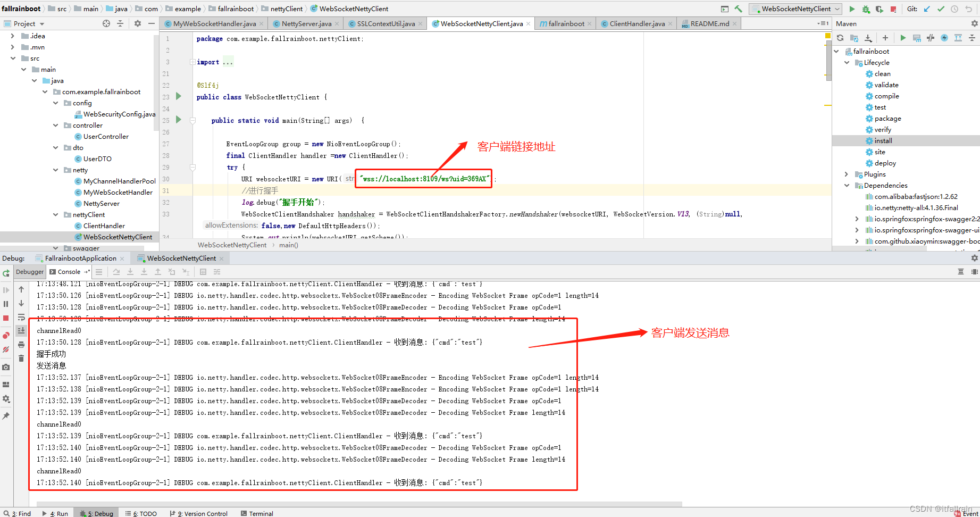Reimport all Maven projects via the refresh icon
This screenshot has width=980, height=517.
[840, 38]
